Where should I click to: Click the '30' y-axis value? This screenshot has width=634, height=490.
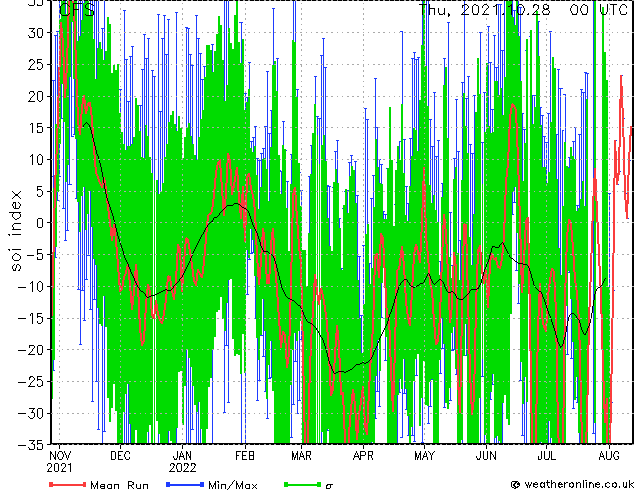point(36,33)
